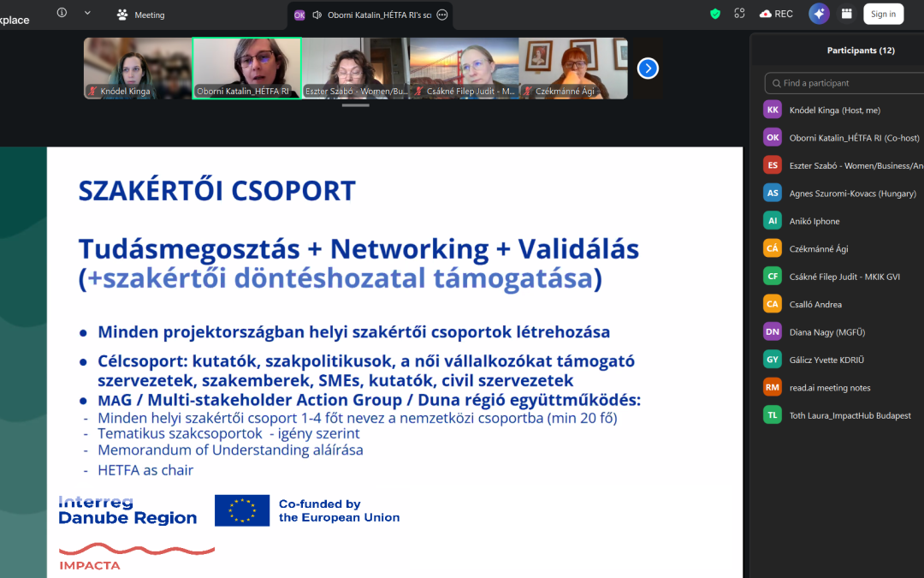Click the REC cloud recording indicator

776,14
